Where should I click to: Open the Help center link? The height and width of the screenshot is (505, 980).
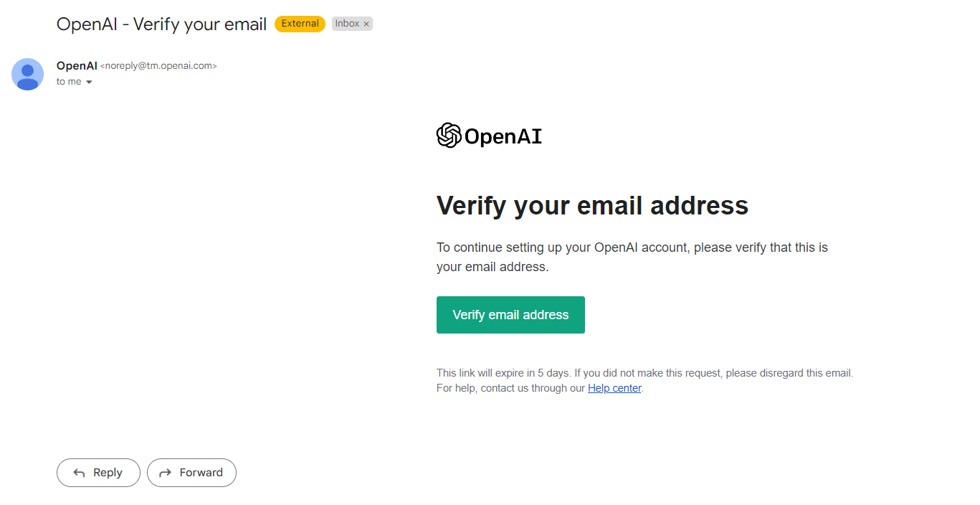pos(614,388)
